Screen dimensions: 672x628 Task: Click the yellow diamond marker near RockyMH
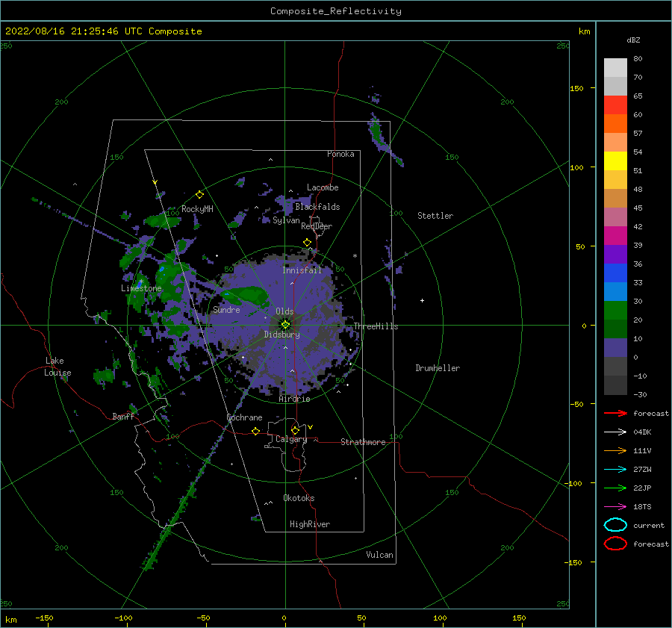click(199, 195)
